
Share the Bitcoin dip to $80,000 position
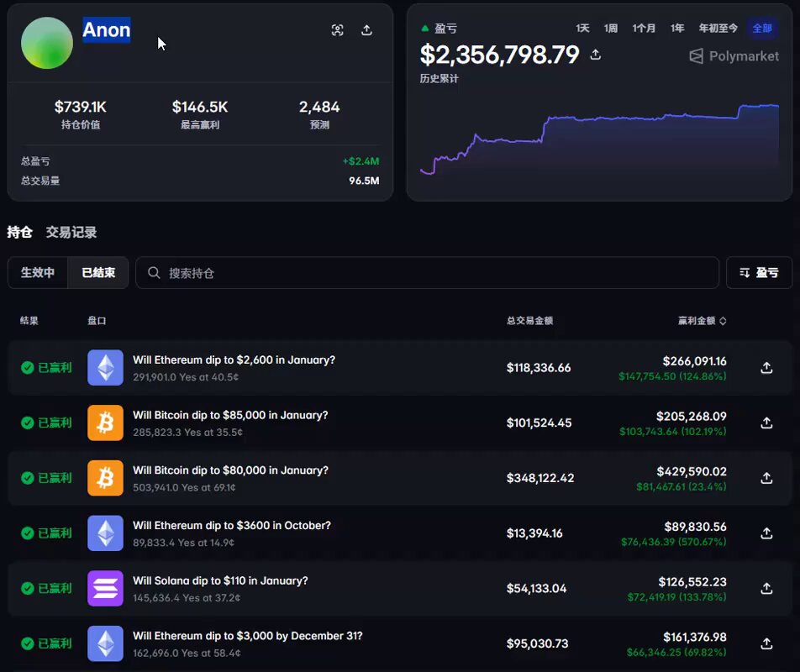(x=766, y=478)
